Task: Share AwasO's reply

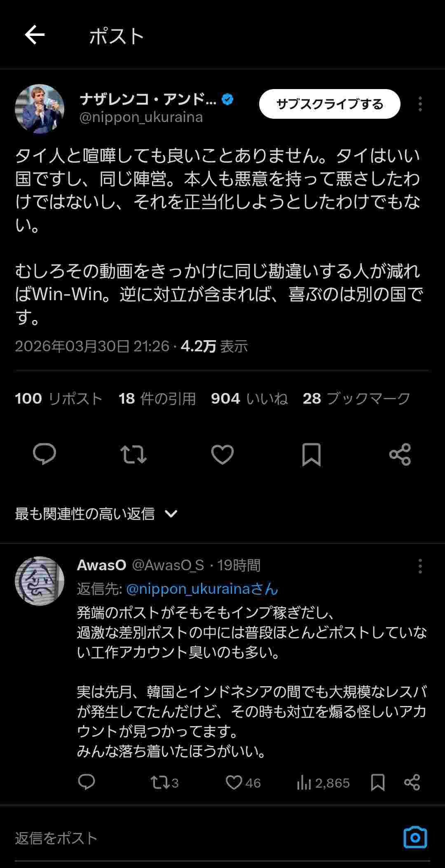Action: pyautogui.click(x=412, y=782)
